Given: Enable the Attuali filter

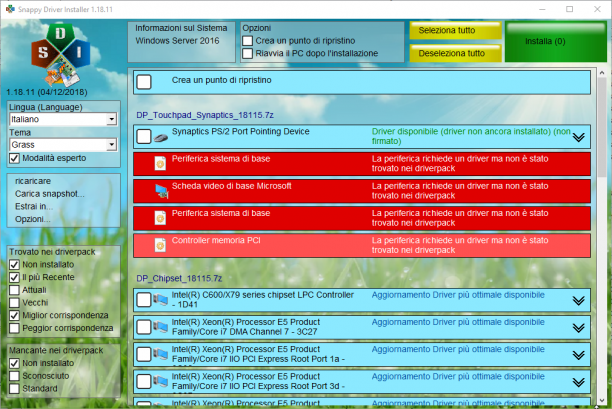Looking at the screenshot, I should [x=14, y=290].
